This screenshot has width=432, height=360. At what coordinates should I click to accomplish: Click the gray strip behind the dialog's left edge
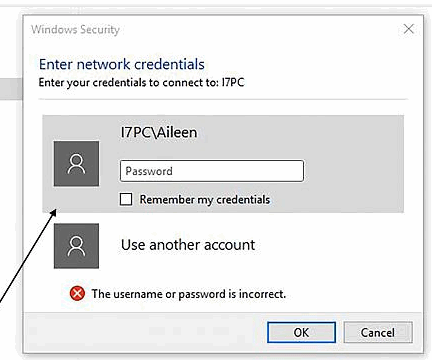(x=11, y=89)
